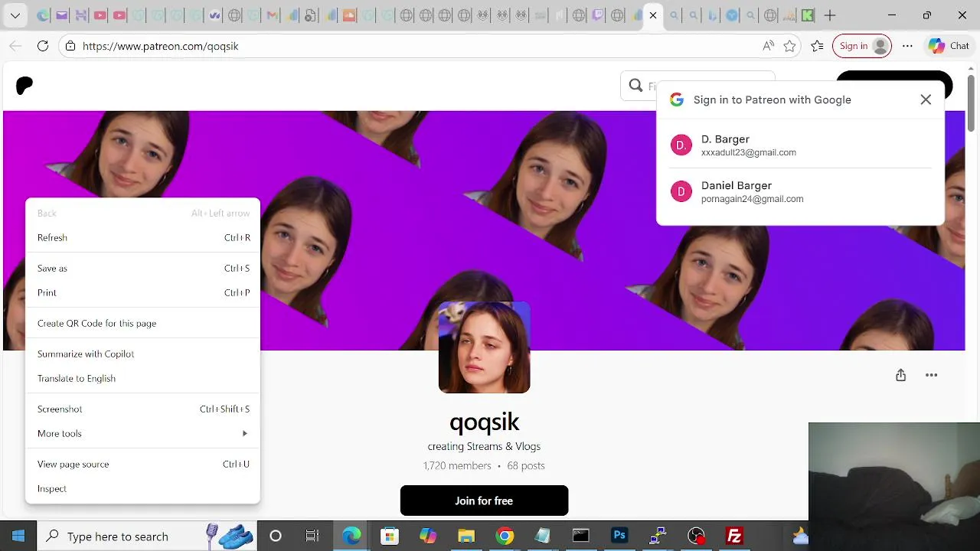This screenshot has height=551, width=980.
Task: Click the Back arrow in the browser toolbar
Action: click(x=15, y=46)
